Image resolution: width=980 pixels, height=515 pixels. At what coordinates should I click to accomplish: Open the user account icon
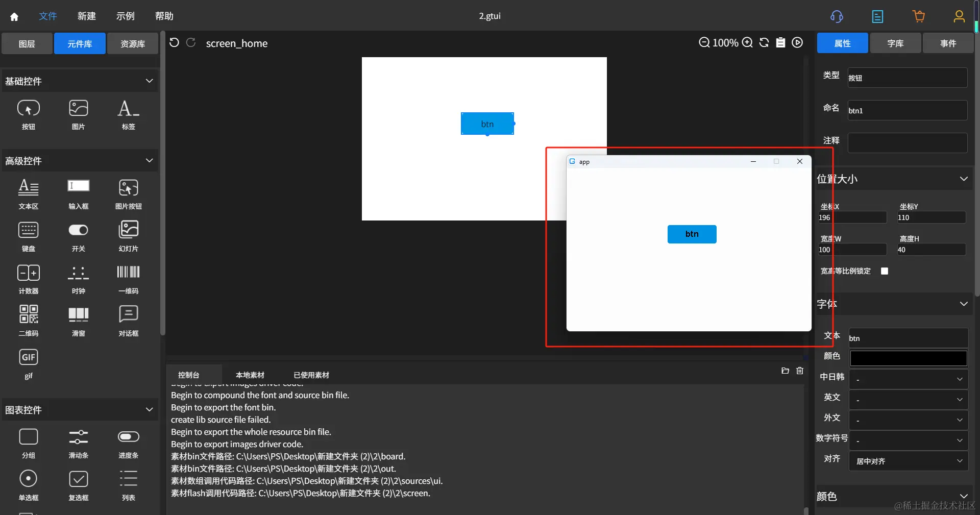[x=959, y=16]
